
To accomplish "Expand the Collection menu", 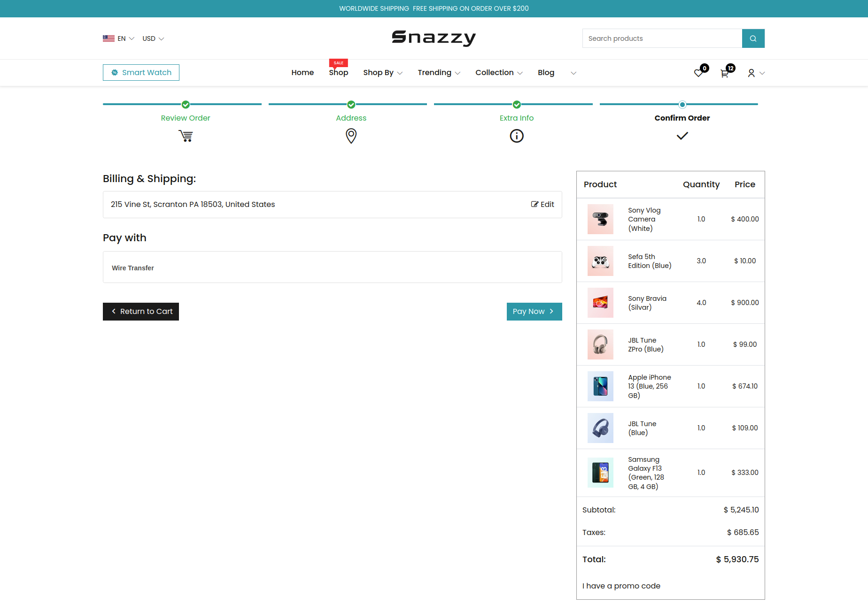I will [x=499, y=73].
